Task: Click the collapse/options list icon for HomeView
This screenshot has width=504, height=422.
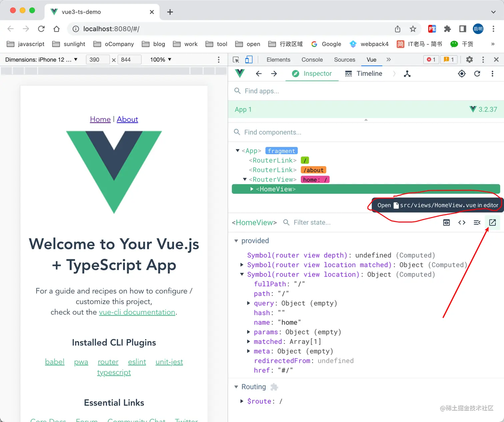Action: pos(477,223)
